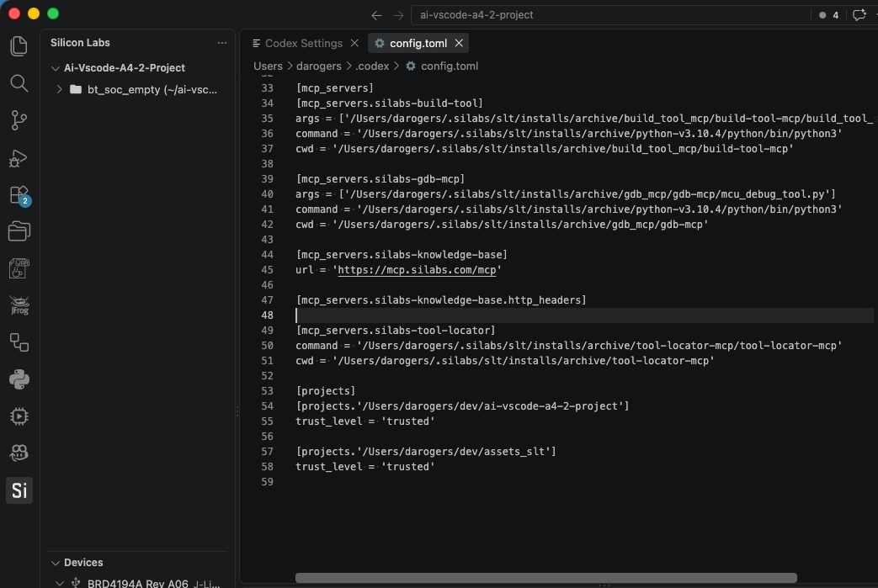
Task: Click the assets_slt projects line 57
Action: [x=426, y=452]
